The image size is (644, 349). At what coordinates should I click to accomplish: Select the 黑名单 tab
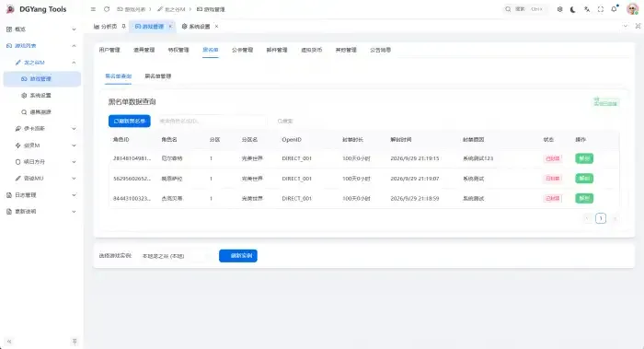tap(211, 50)
